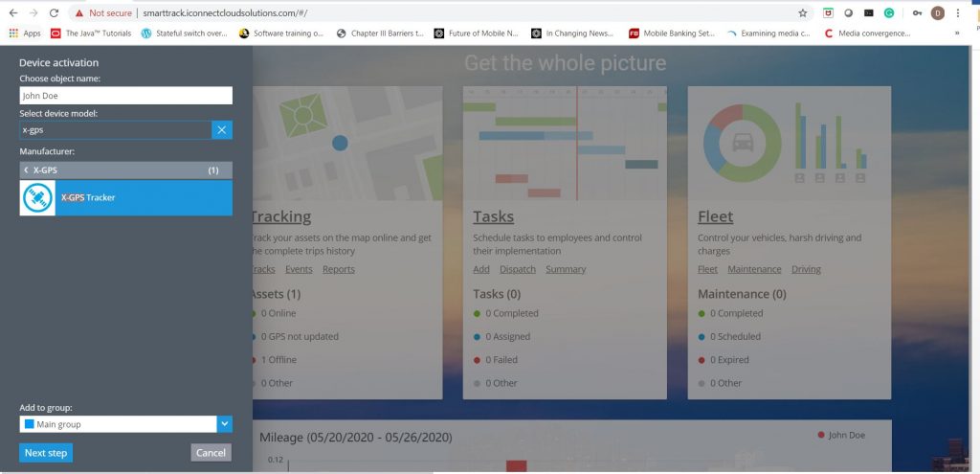Click the browser reload icon
This screenshot has width=980, height=474.
54,13
